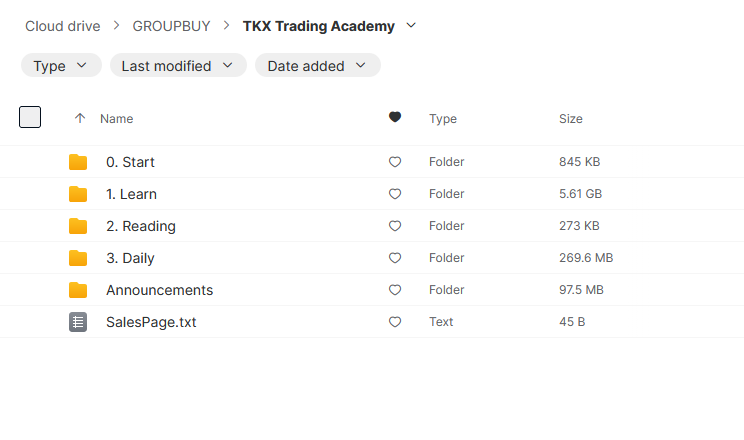The height and width of the screenshot is (440, 744).
Task: Click the 3. Daily folder icon
Action: tap(78, 258)
